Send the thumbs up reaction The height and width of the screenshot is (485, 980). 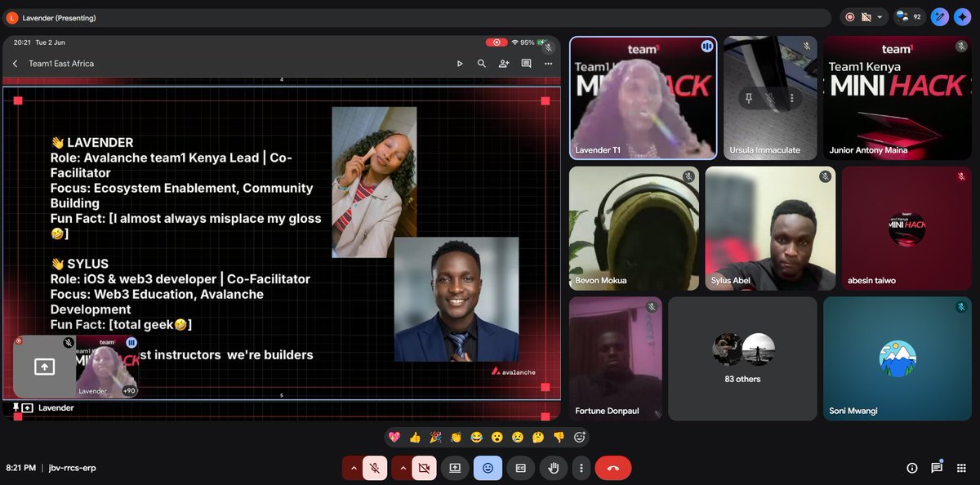(x=415, y=437)
